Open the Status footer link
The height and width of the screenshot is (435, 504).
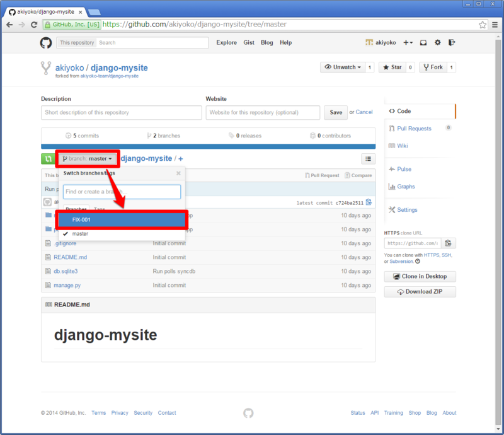358,413
